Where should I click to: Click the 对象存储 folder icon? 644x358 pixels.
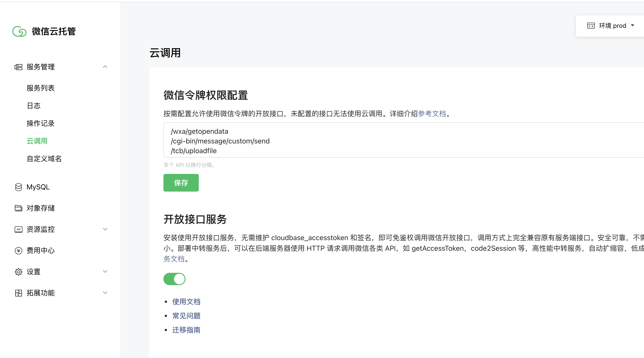tap(18, 208)
